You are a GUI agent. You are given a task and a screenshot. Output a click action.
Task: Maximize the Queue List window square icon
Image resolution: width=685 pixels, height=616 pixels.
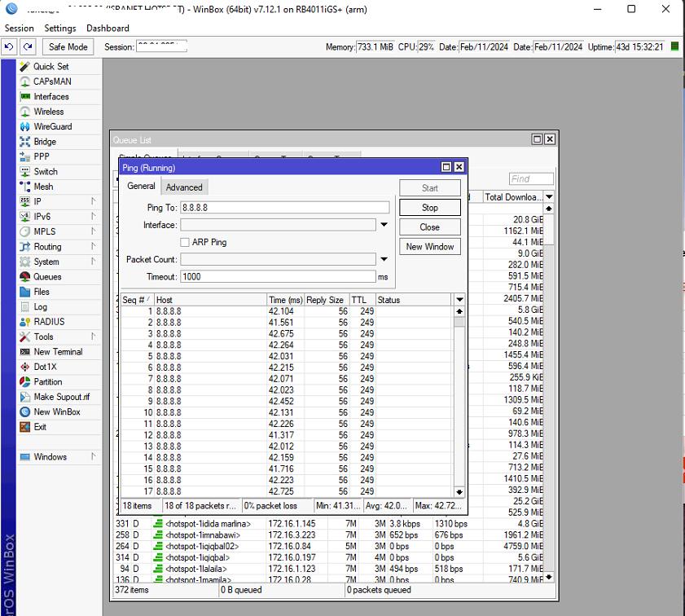[x=538, y=139]
